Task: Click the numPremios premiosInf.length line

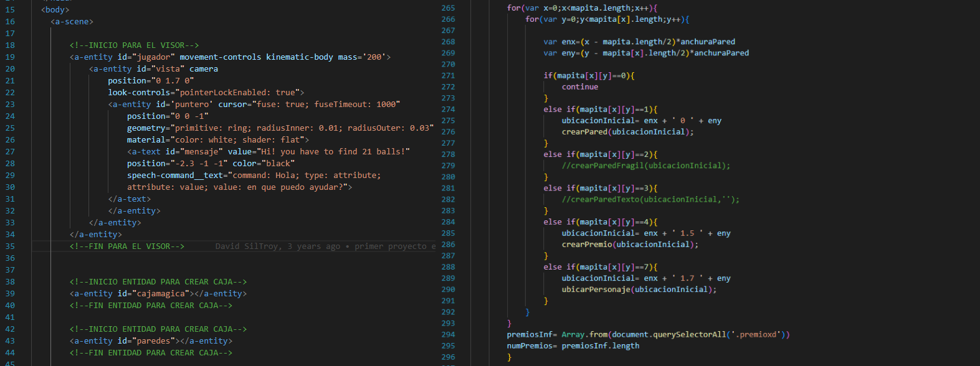Action: pos(573,345)
